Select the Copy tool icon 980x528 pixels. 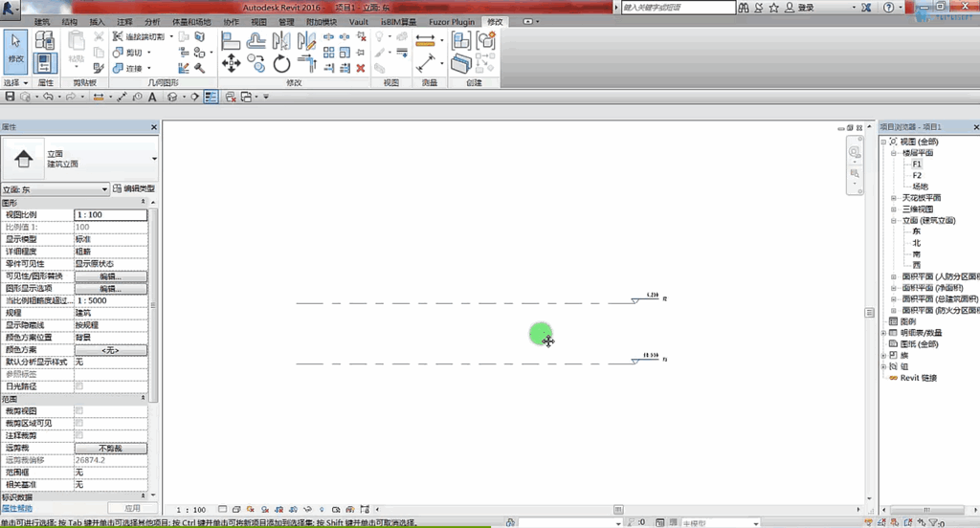click(x=256, y=63)
